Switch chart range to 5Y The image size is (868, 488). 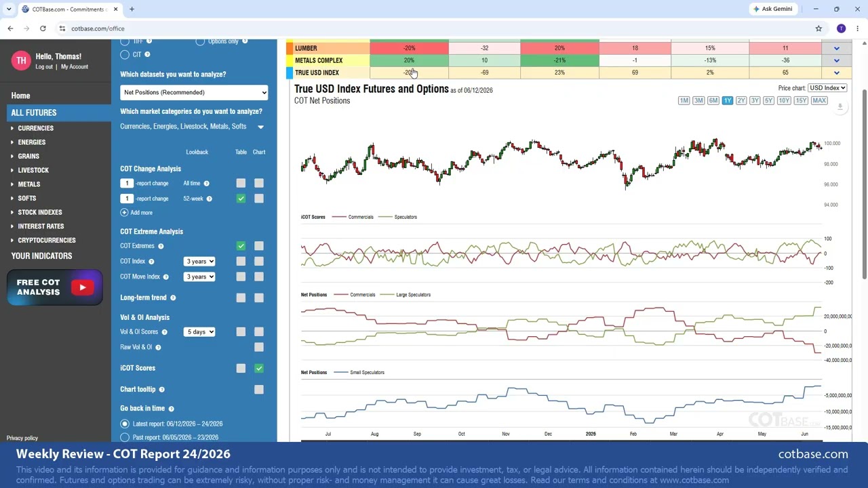point(768,101)
